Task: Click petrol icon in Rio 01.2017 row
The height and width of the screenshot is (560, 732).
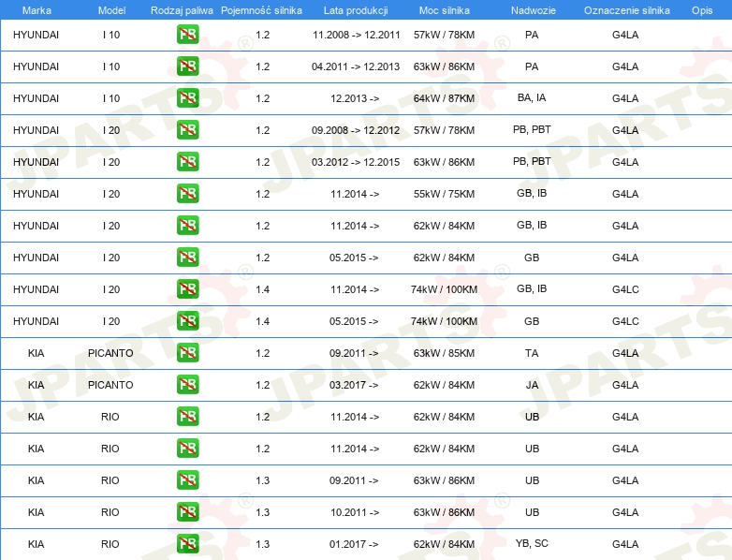Action: coord(187,544)
